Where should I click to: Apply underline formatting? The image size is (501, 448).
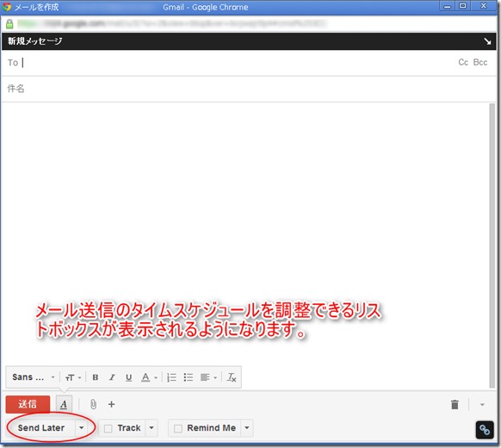(x=129, y=377)
